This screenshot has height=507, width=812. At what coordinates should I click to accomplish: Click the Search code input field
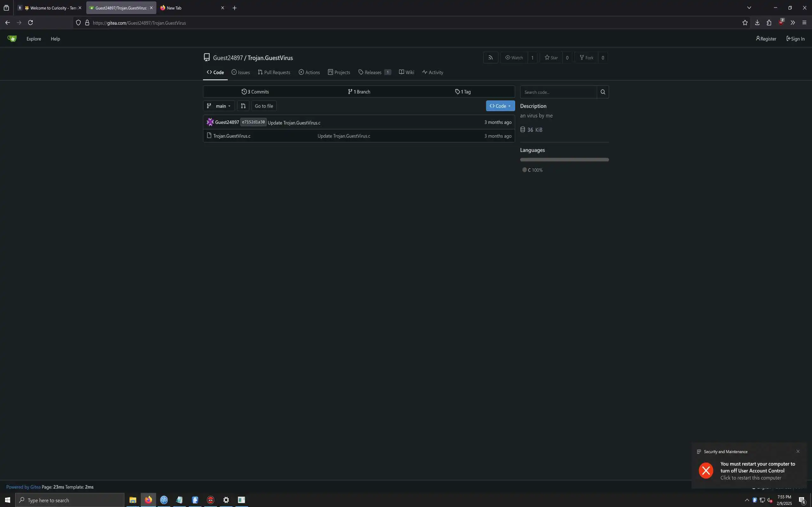coord(558,92)
